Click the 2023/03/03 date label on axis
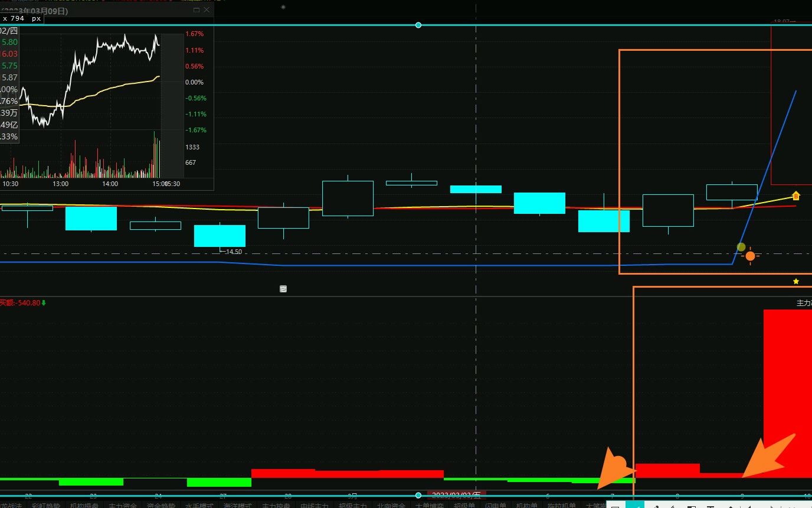812x508 pixels. click(457, 495)
